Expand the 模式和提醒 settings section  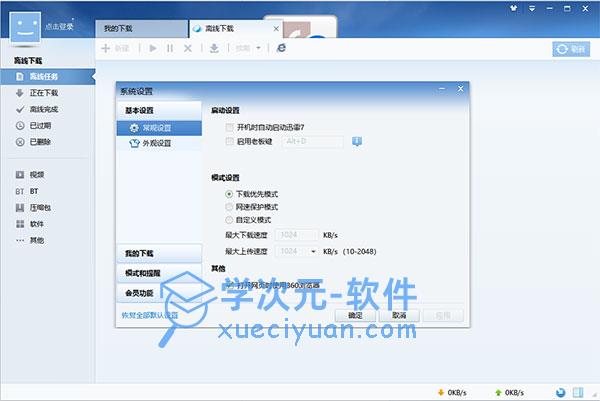159,273
